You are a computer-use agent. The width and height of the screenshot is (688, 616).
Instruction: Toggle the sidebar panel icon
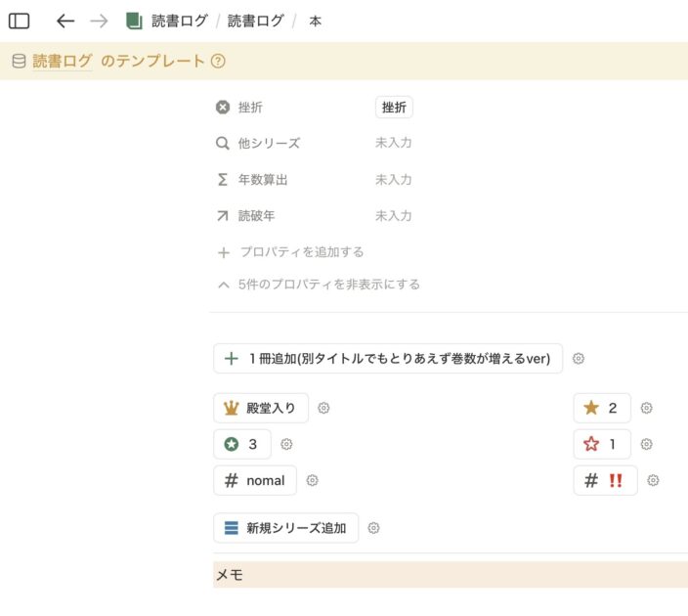click(19, 21)
